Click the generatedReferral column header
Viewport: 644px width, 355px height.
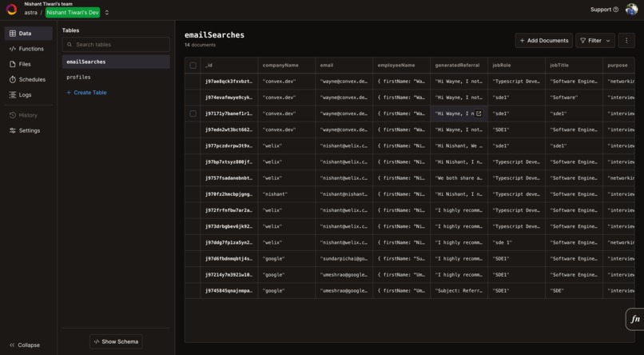click(x=459, y=66)
